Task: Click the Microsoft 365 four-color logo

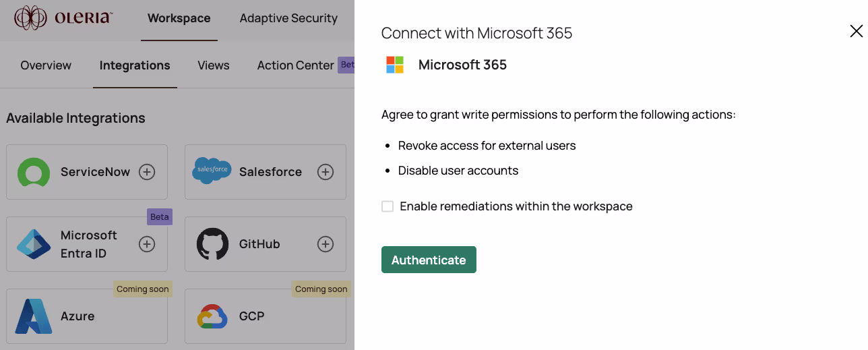Action: pos(395,65)
